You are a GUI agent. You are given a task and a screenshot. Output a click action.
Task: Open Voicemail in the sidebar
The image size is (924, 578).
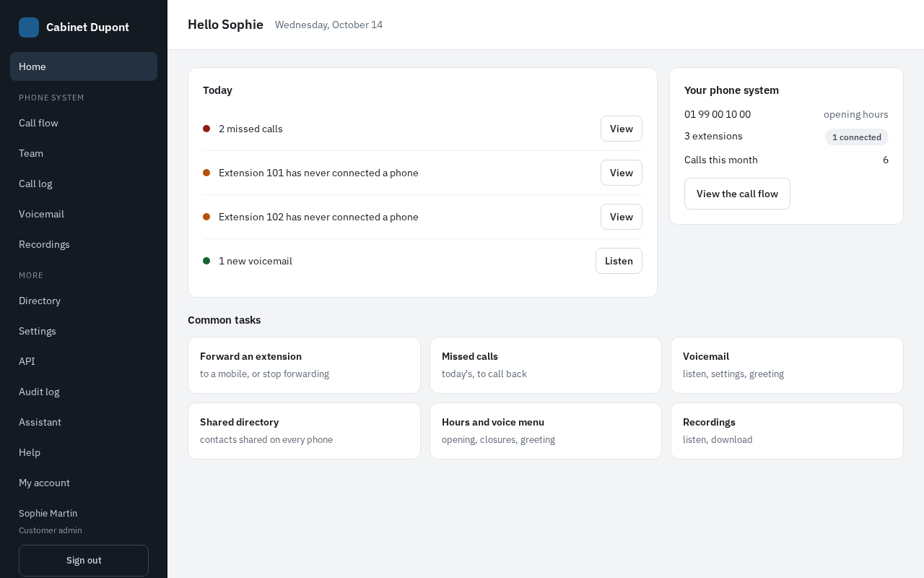pyautogui.click(x=84, y=214)
